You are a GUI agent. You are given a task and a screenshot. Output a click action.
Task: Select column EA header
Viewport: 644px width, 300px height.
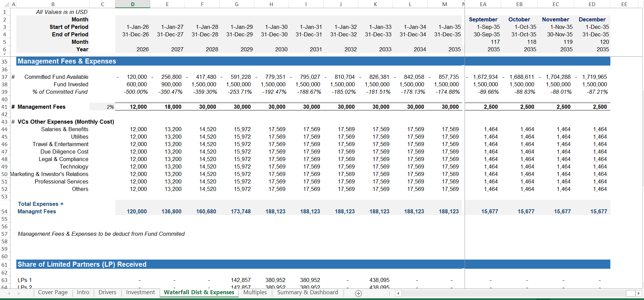[483, 4]
